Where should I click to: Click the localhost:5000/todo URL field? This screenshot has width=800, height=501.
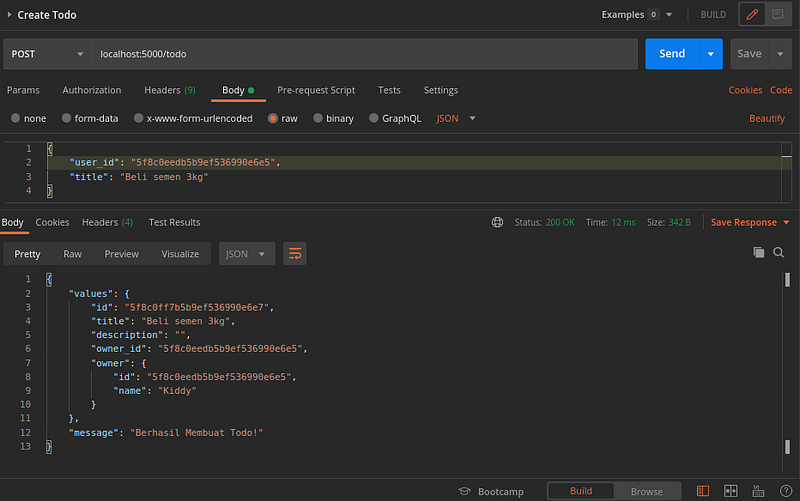click(x=364, y=54)
